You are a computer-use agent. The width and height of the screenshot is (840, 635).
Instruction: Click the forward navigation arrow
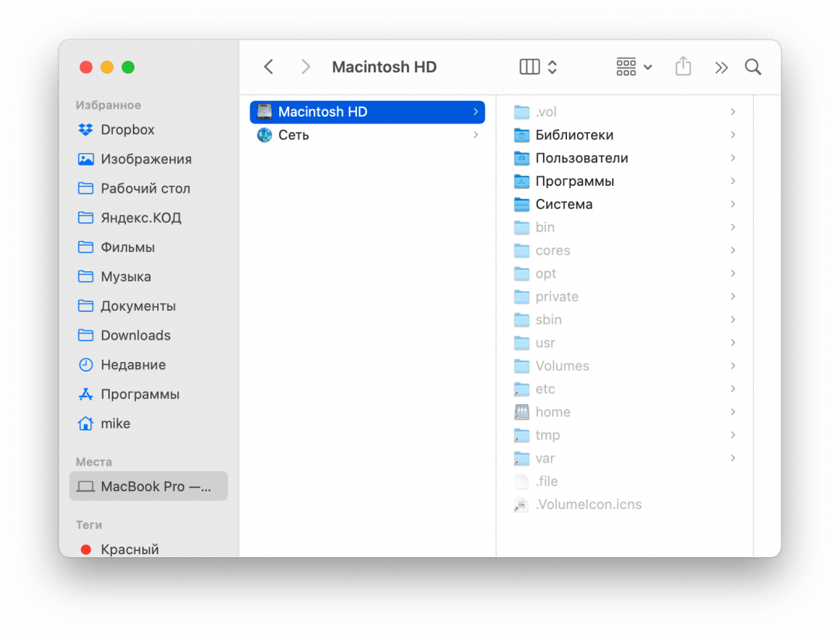click(x=306, y=67)
